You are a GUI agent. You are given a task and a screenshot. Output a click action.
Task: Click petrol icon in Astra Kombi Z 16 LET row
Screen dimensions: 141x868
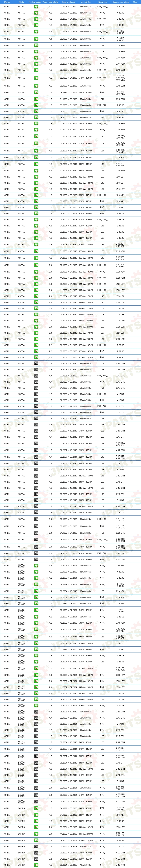(36, 643)
